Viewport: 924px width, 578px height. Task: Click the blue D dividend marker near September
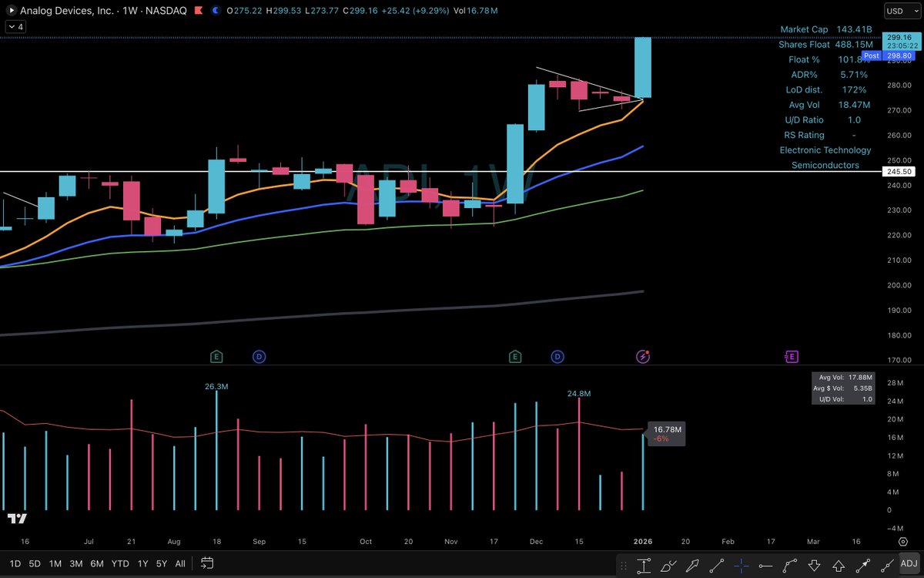(x=259, y=356)
